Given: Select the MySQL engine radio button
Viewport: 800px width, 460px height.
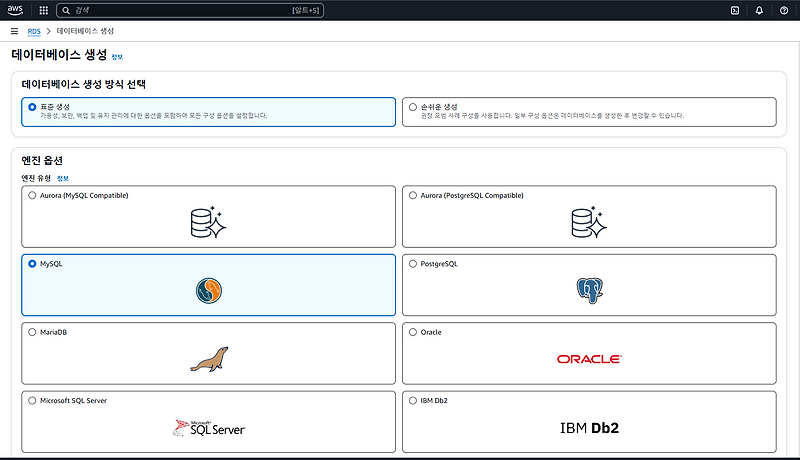Looking at the screenshot, I should pos(32,264).
